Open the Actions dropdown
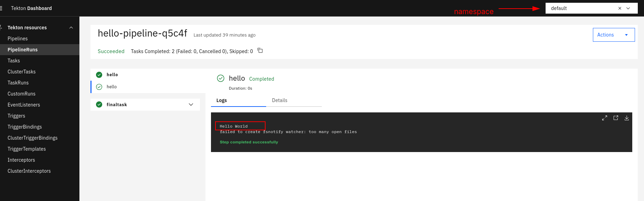 point(613,35)
